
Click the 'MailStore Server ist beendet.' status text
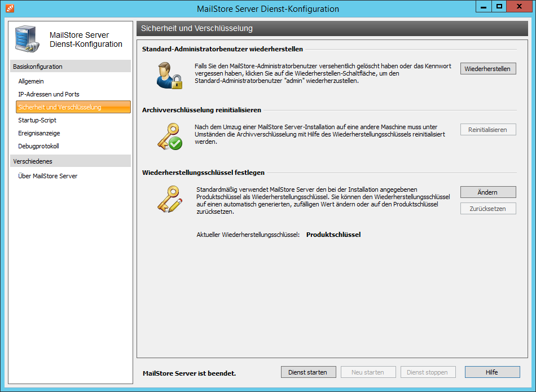[x=189, y=373]
